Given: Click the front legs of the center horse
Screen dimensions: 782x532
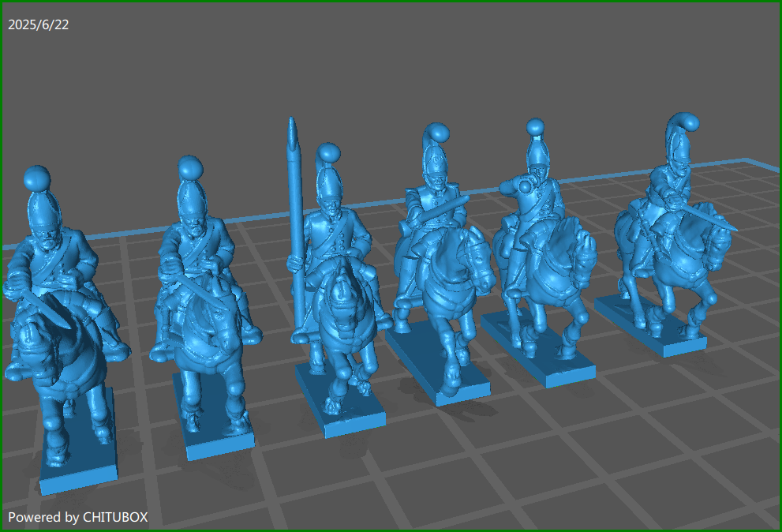Looking at the screenshot, I should point(339,371).
